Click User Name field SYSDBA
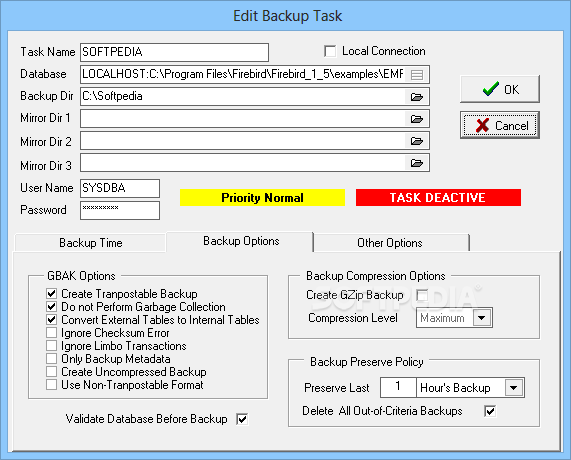Image resolution: width=571 pixels, height=460 pixels. point(120,188)
